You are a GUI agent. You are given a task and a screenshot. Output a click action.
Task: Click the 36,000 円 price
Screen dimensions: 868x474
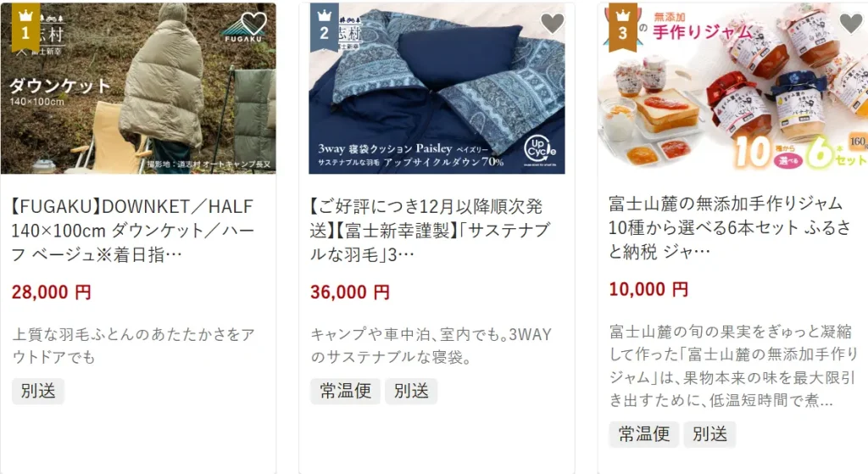pyautogui.click(x=350, y=292)
